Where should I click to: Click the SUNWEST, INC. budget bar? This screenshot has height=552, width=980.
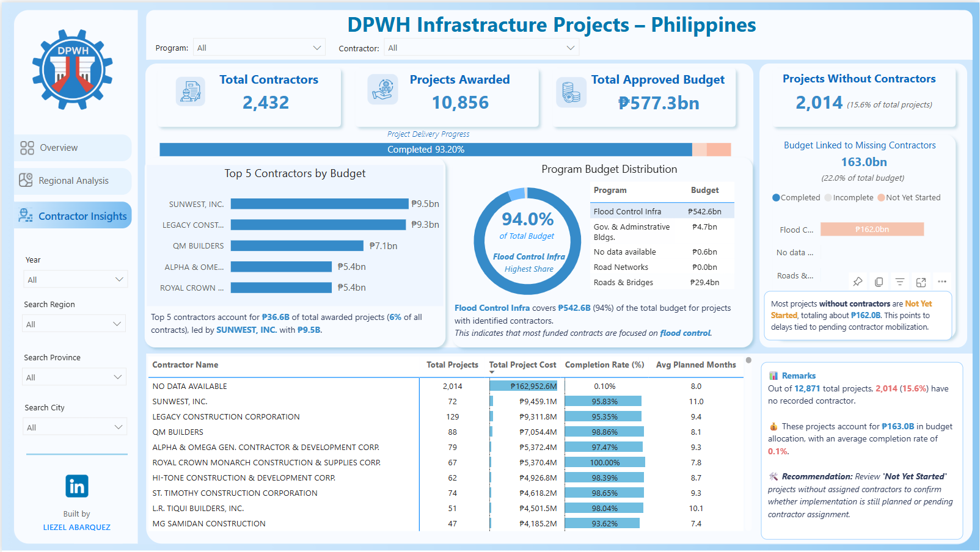point(319,204)
